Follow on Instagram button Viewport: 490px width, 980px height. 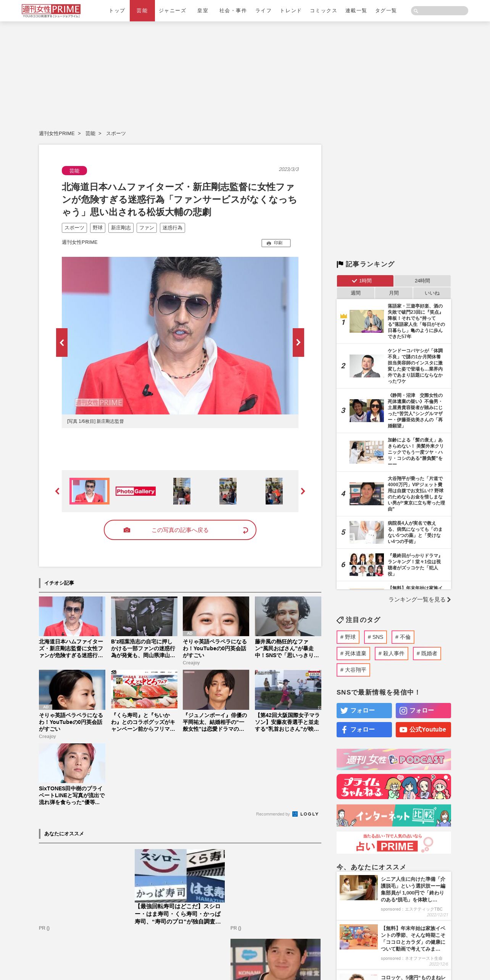423,711
